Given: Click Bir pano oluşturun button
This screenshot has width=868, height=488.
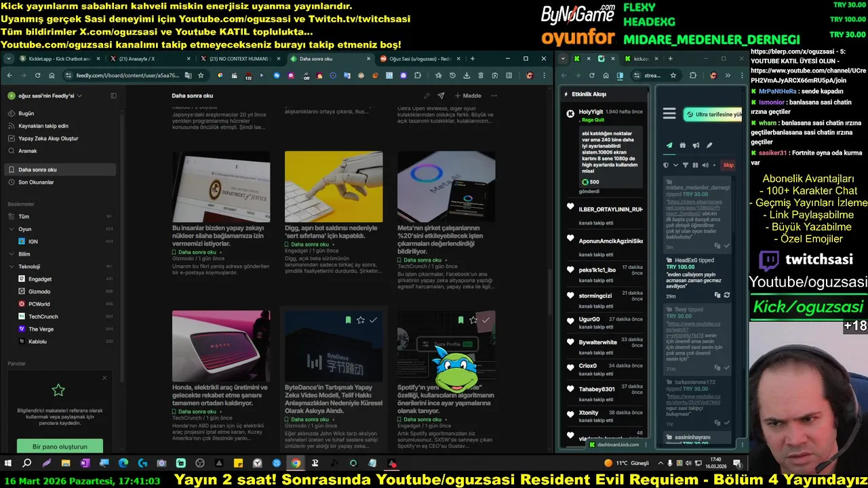Looking at the screenshot, I should click(60, 447).
